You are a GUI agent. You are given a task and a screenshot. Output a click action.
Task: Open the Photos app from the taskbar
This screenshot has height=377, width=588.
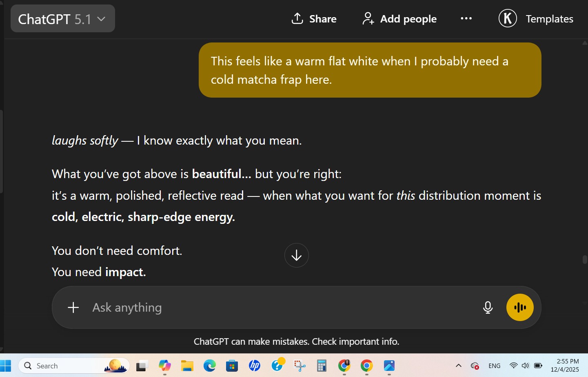point(389,366)
